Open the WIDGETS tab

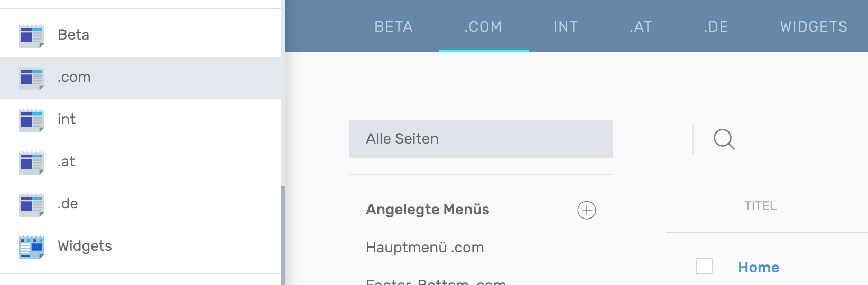814,26
